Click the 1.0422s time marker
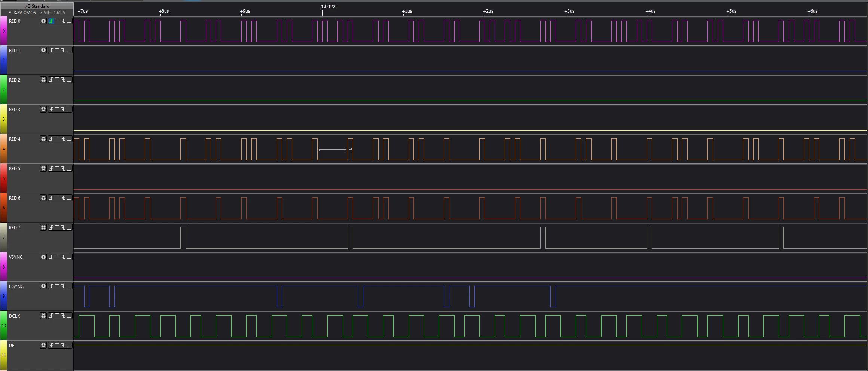Viewport: 868px width, 371px height. pyautogui.click(x=329, y=7)
